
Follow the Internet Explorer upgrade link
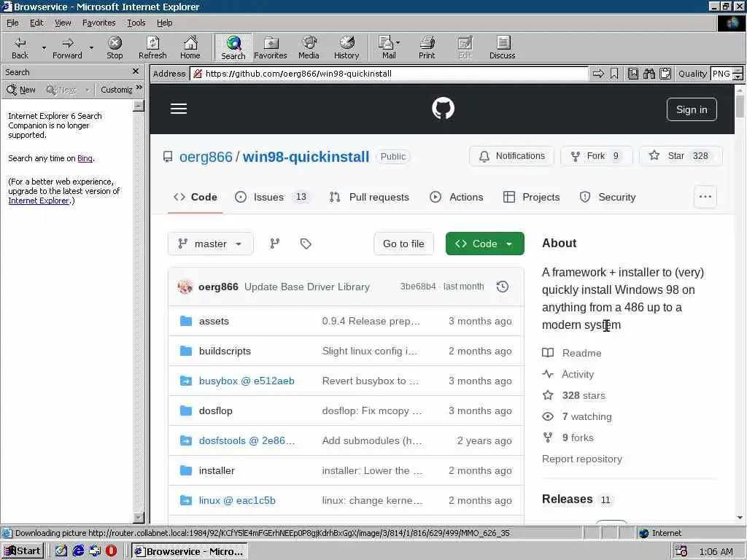point(38,201)
